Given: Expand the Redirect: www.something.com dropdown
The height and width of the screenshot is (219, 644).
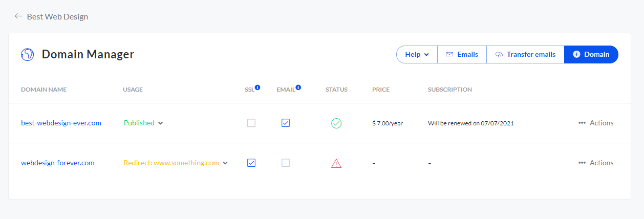Looking at the screenshot, I should pos(225,163).
